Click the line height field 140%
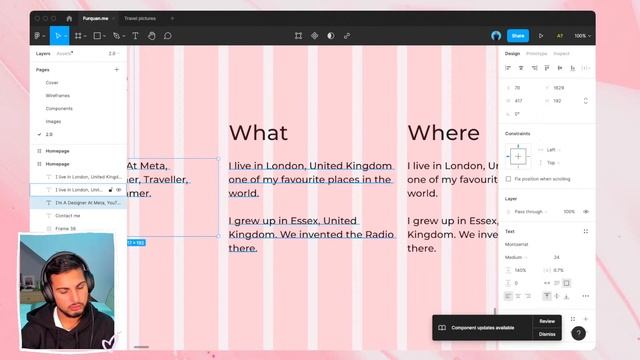Viewport: 640px width, 360px height. click(521, 270)
